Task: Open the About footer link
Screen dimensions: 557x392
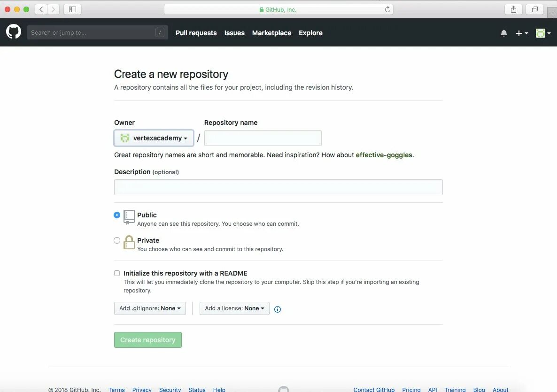Action: tap(501, 390)
